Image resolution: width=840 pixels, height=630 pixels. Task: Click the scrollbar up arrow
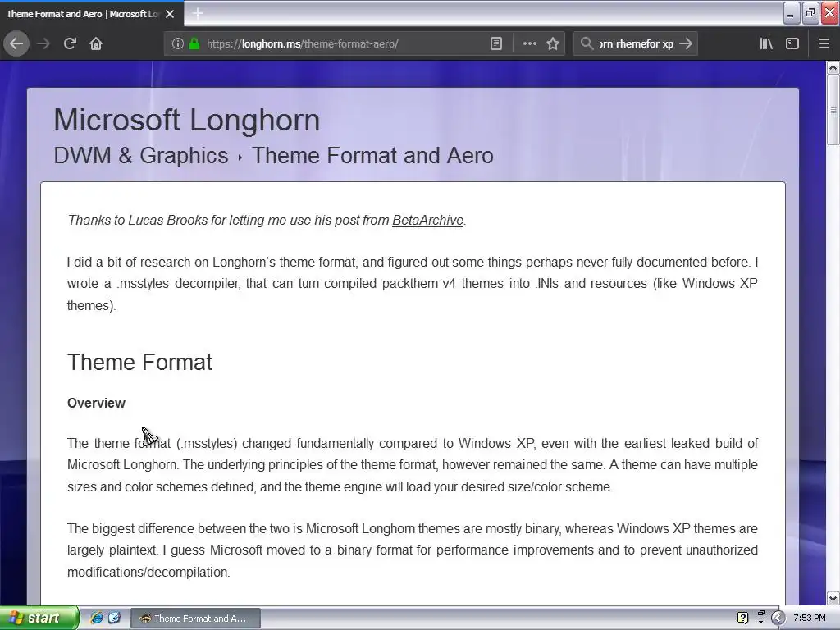pos(833,67)
